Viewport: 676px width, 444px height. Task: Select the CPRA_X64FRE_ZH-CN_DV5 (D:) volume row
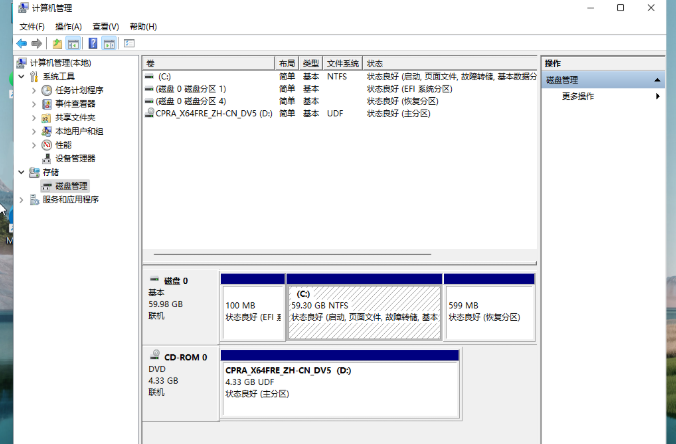pyautogui.click(x=213, y=114)
